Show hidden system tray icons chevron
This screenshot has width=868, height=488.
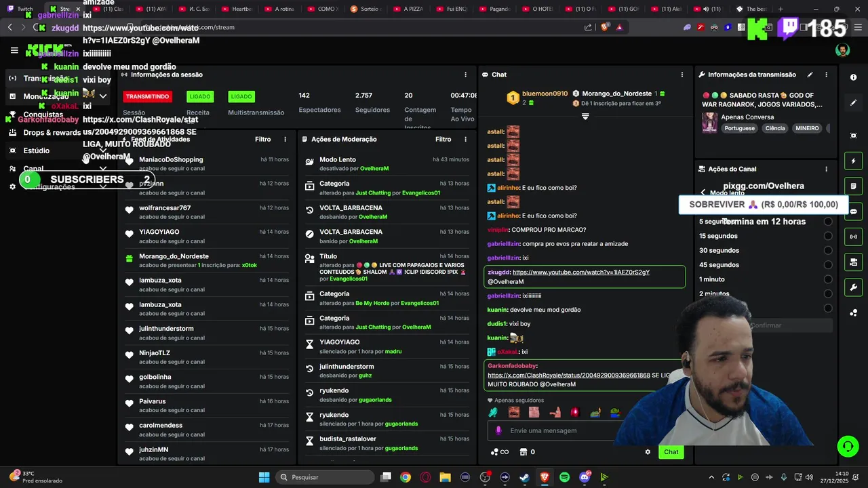click(712, 477)
